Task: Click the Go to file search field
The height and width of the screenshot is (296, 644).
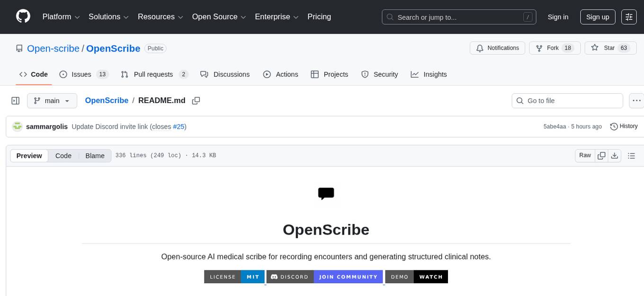Action: pyautogui.click(x=567, y=100)
